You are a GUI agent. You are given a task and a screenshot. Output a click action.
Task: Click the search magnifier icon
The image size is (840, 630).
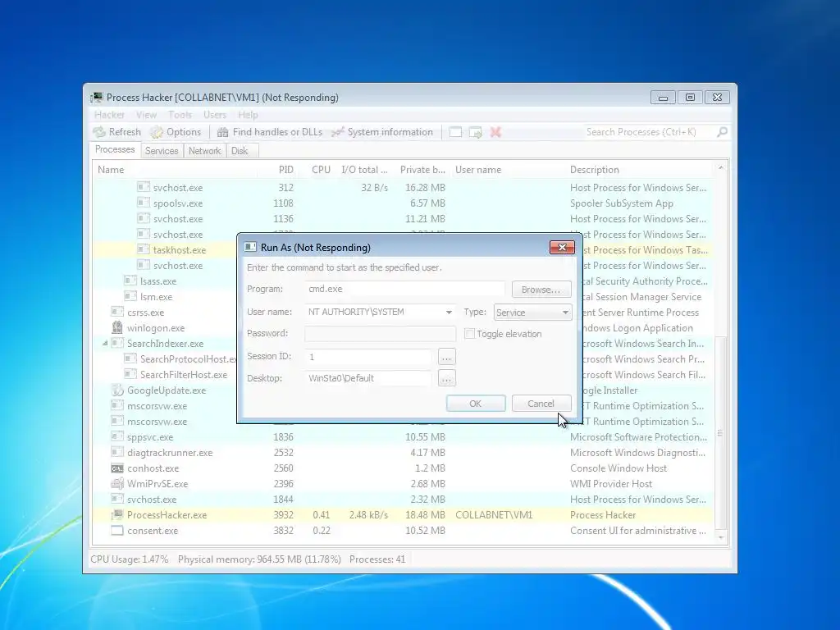[722, 132]
